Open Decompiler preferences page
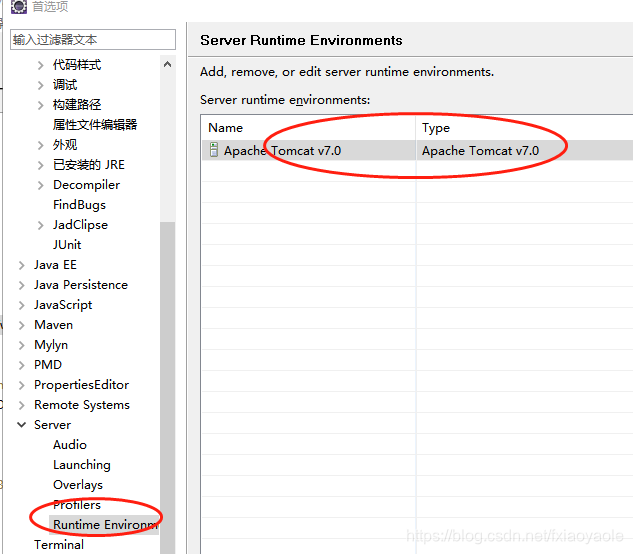 tap(86, 185)
